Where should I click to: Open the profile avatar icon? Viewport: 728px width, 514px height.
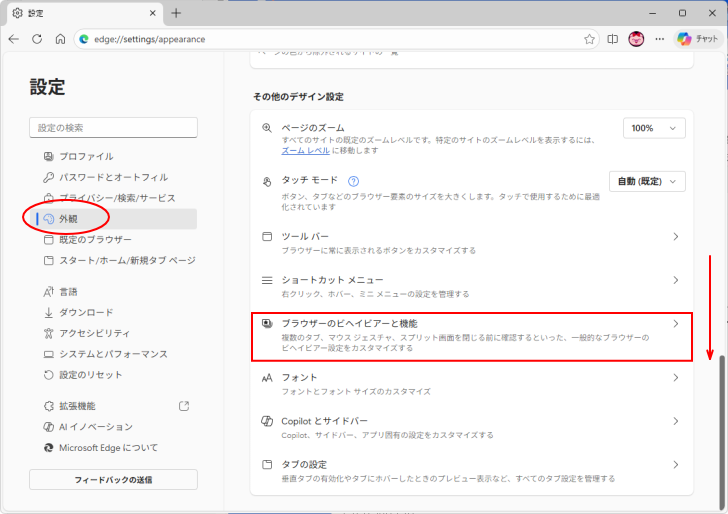click(x=636, y=39)
